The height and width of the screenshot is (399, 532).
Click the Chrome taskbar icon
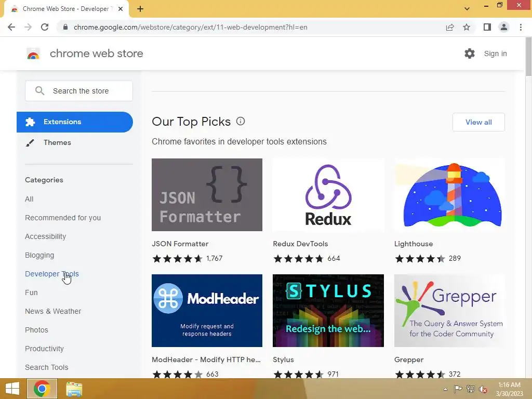(42, 389)
